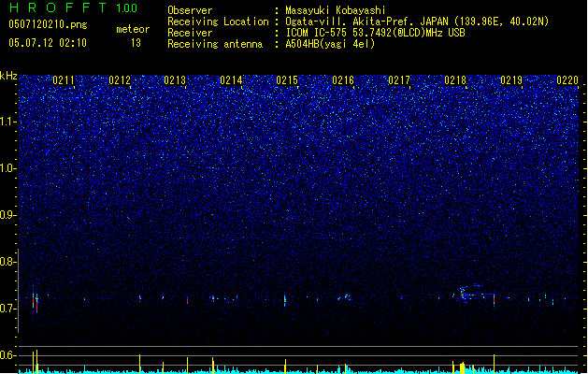The width and height of the screenshot is (588, 374).
Task: Click the 0213 time marker
Action: 175,80
